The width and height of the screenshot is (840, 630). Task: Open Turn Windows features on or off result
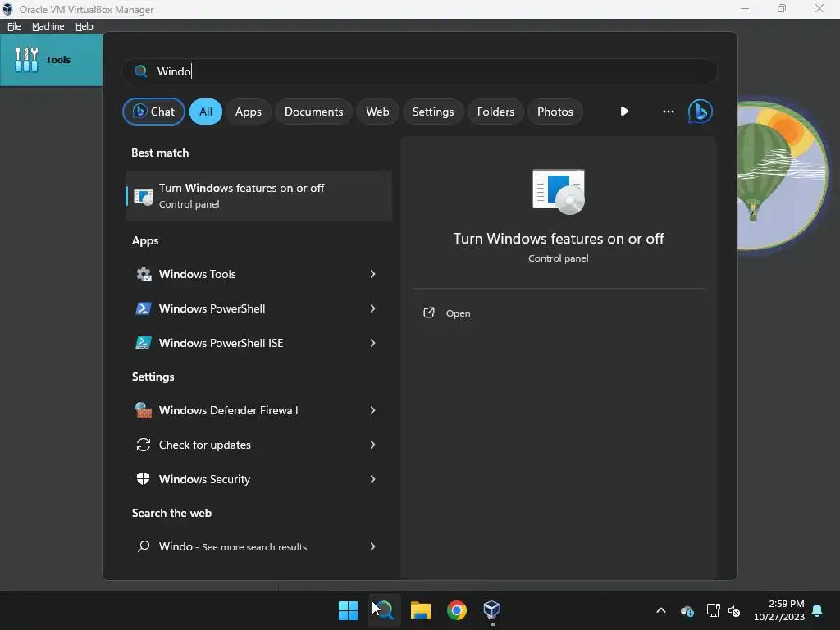coord(258,195)
